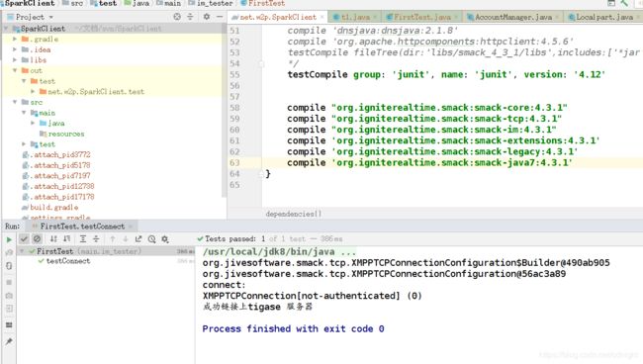Open test runner settings gear
The width and height of the screenshot is (643, 364).
(x=165, y=239)
